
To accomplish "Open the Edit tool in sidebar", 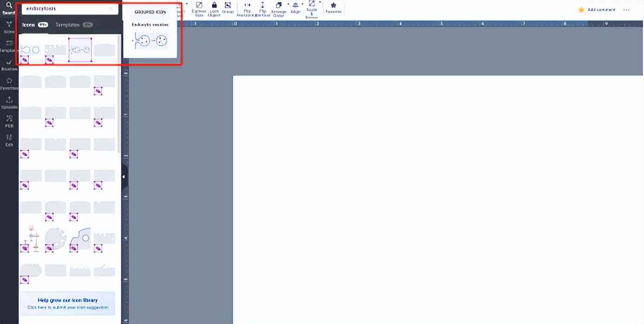I will click(x=9, y=140).
